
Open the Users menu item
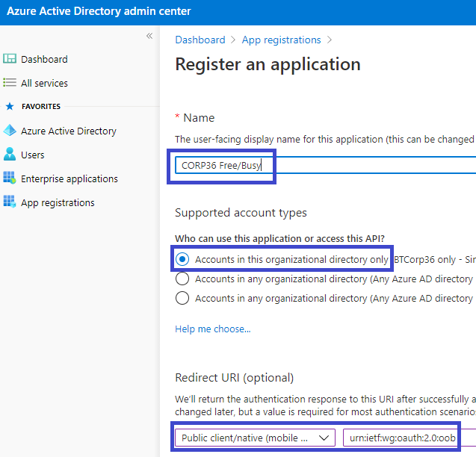(x=33, y=155)
